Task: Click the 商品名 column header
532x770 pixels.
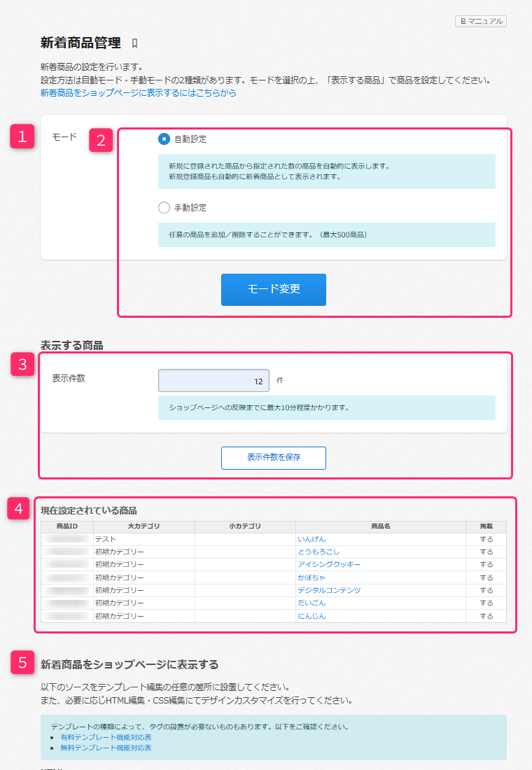Action: click(381, 526)
